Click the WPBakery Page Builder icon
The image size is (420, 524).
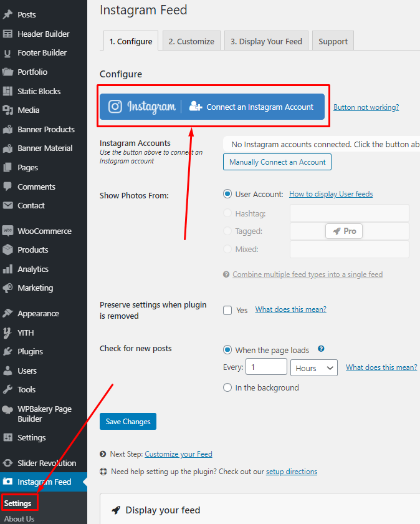point(7,409)
